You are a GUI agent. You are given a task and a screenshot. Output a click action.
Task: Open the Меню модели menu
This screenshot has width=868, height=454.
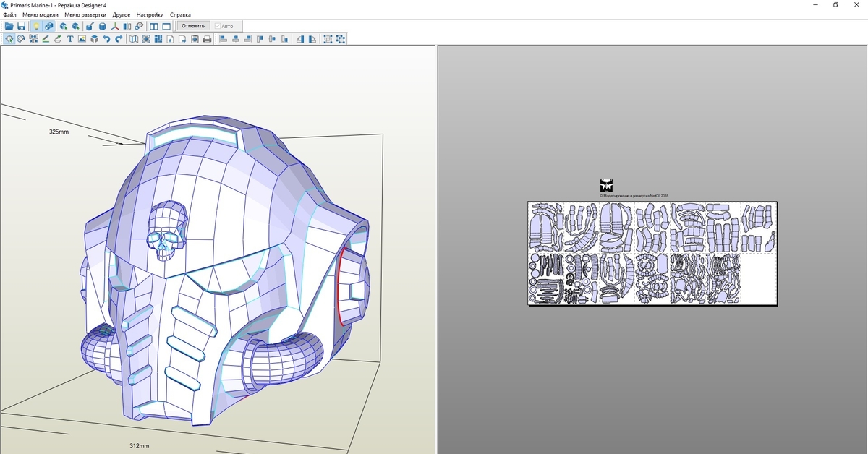tap(41, 14)
